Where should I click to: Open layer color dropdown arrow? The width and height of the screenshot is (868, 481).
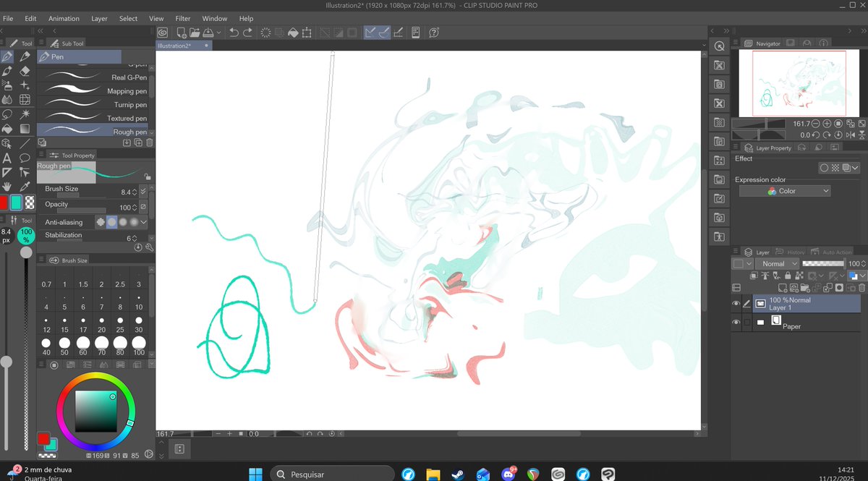click(x=862, y=276)
